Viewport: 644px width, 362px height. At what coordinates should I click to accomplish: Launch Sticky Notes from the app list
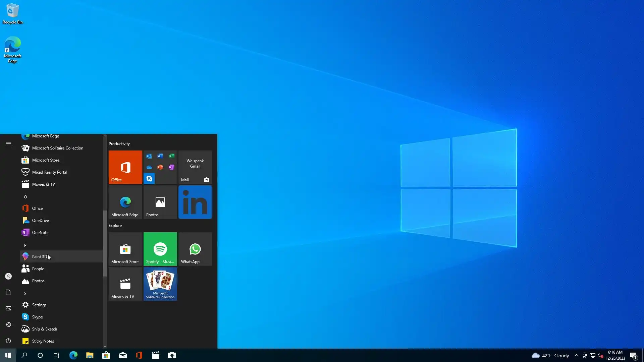pyautogui.click(x=43, y=341)
